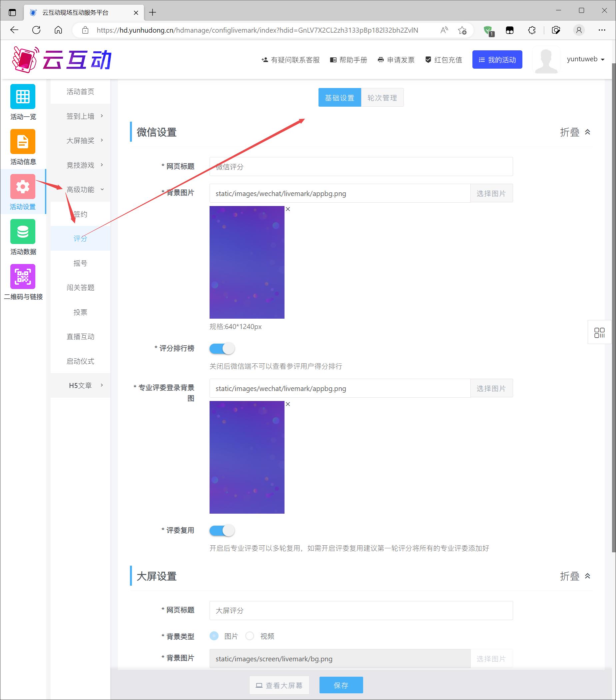Click the browser refresh icon
This screenshot has height=700, width=616.
(36, 30)
